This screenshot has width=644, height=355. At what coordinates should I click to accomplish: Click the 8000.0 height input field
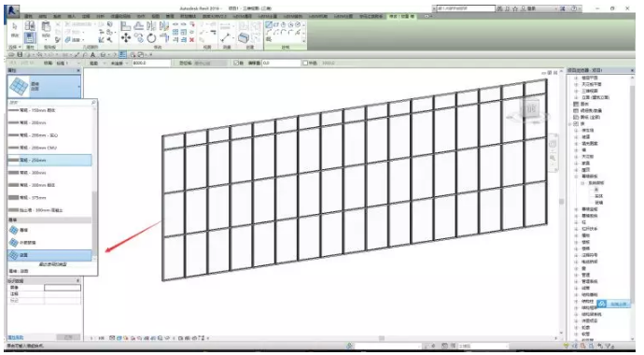151,64
